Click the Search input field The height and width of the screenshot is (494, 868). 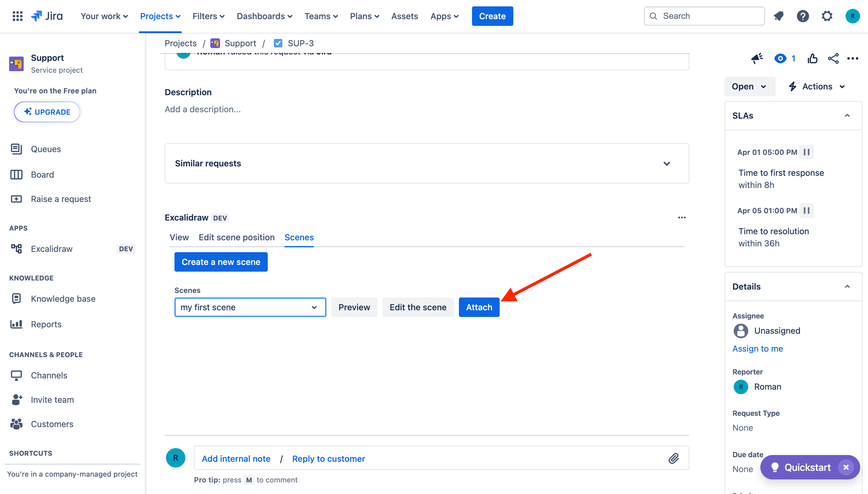click(704, 16)
